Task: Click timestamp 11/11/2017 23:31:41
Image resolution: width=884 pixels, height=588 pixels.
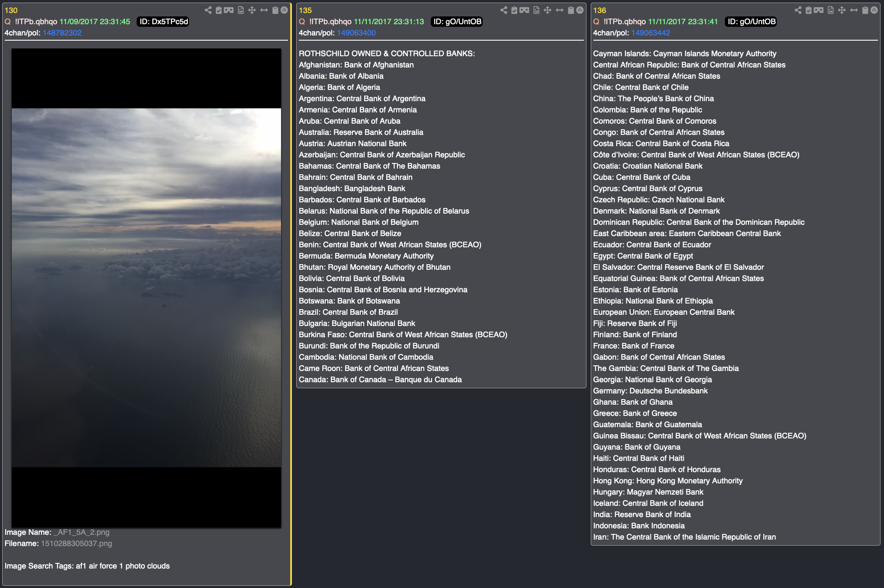Action: (683, 22)
